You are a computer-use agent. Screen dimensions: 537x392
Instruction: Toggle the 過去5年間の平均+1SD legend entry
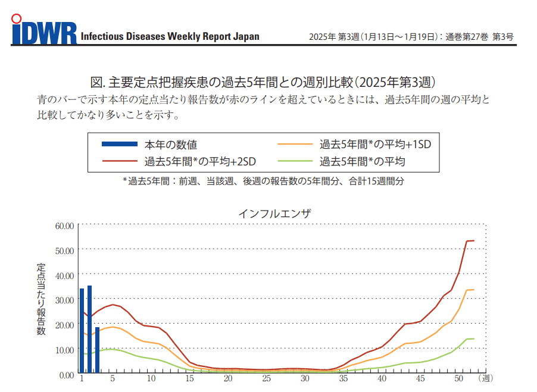click(x=354, y=143)
